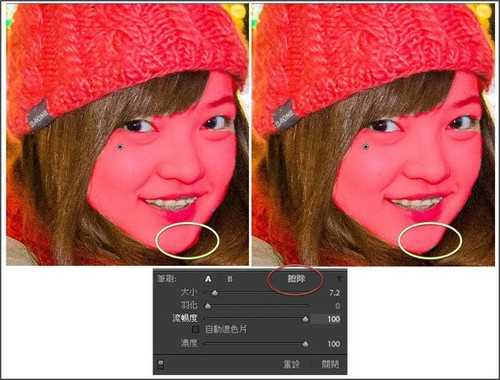
Task: Click the 濃度 density slider handle
Action: pyautogui.click(x=305, y=344)
